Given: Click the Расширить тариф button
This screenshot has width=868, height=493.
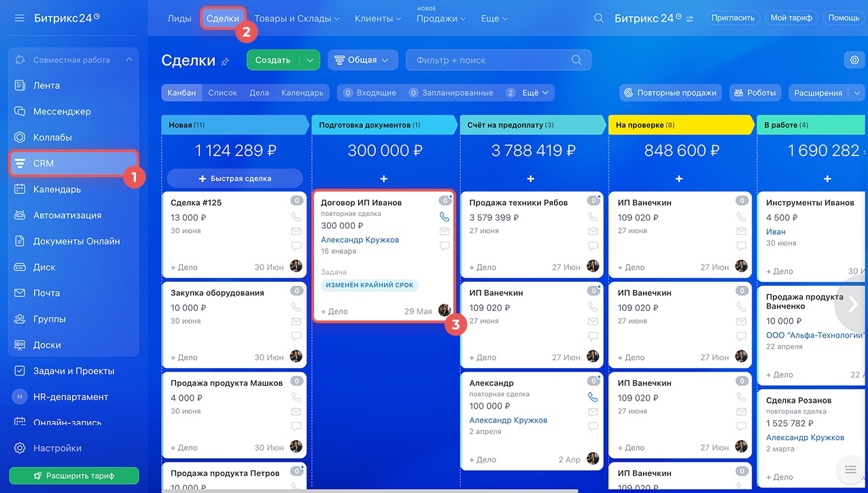Looking at the screenshot, I should tap(74, 475).
